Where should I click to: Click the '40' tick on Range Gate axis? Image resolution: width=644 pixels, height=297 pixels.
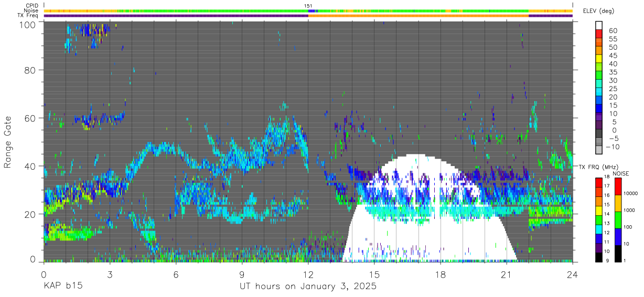point(31,166)
